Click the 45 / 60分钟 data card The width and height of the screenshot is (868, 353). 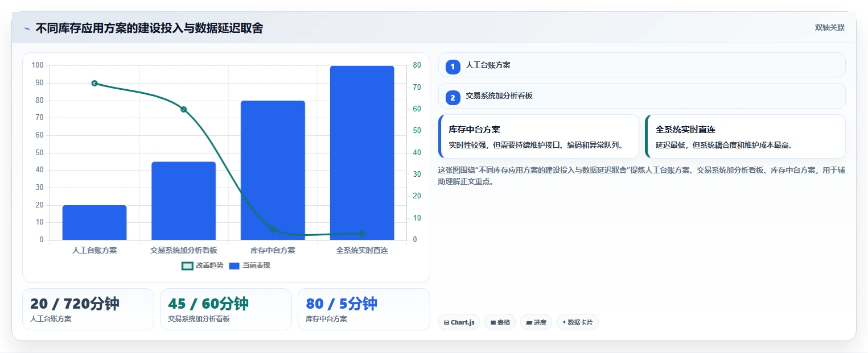pos(226,309)
